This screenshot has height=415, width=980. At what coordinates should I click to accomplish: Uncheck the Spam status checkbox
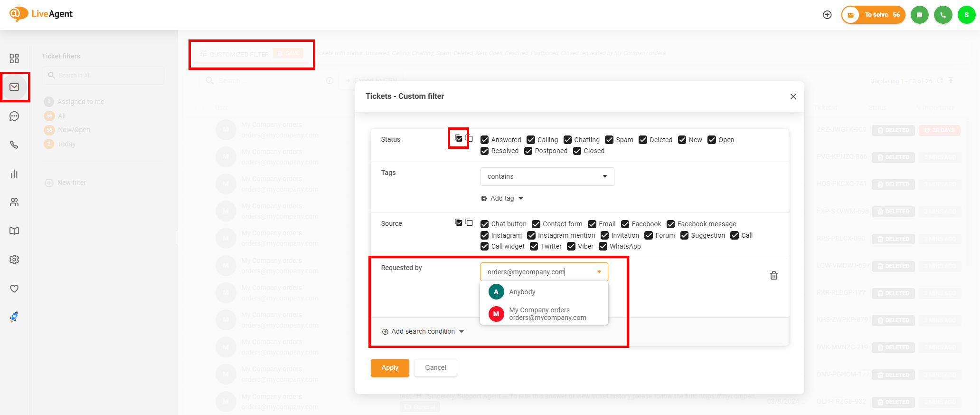[x=609, y=140]
